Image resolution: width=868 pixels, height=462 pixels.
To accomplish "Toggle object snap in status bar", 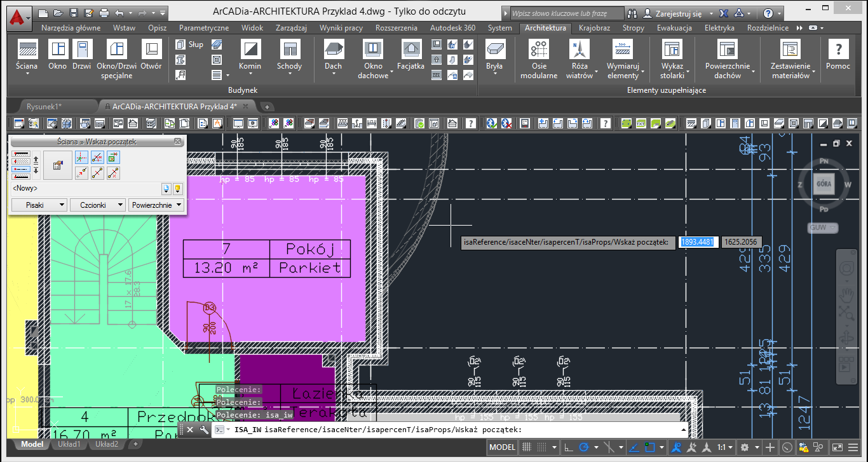I will [650, 447].
